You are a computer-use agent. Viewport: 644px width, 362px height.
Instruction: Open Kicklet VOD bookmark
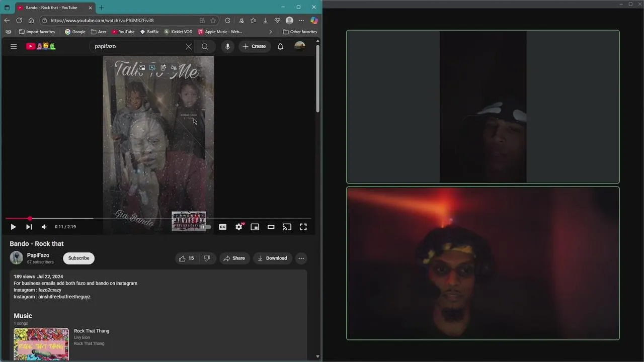178,32
